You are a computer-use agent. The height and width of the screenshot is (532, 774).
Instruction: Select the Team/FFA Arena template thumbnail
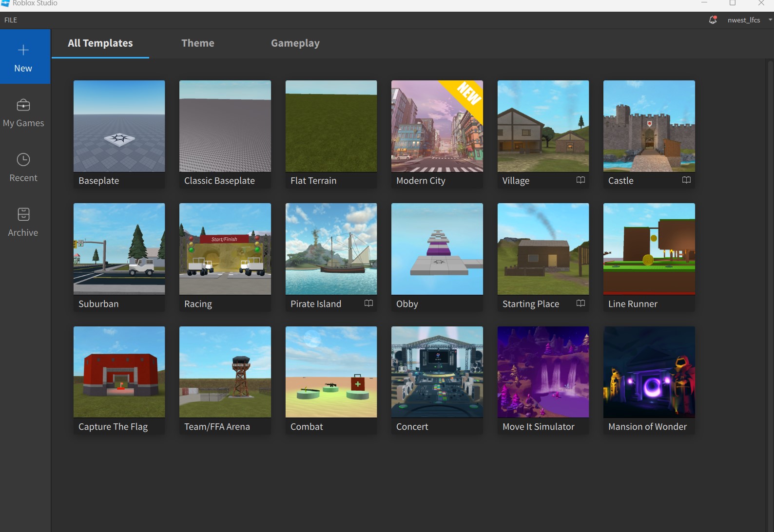pyautogui.click(x=225, y=372)
